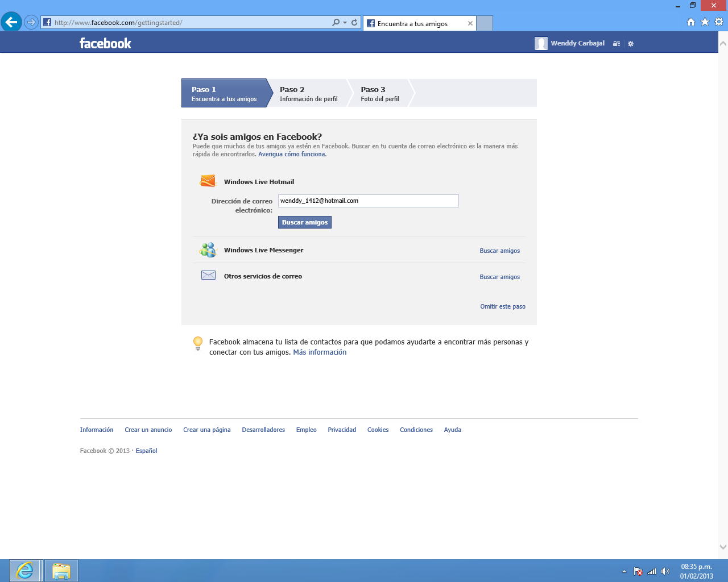Expand the hidden icons arrow in system tray

623,571
